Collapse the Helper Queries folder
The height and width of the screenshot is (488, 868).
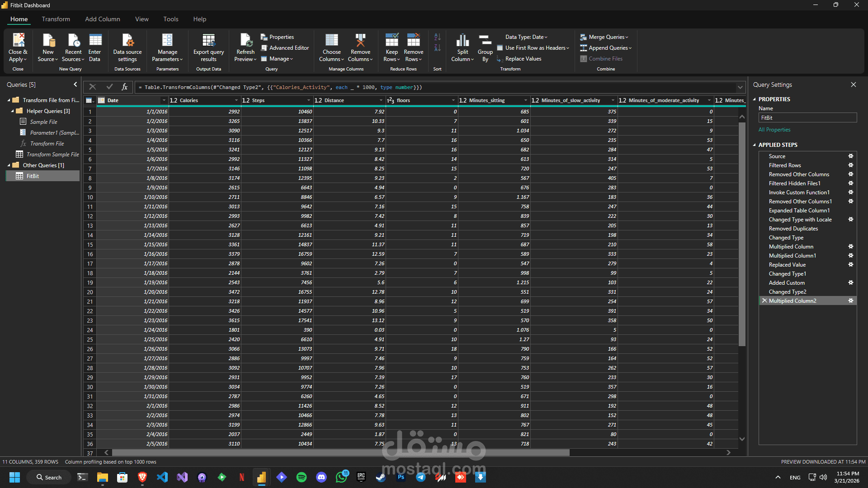13,111
